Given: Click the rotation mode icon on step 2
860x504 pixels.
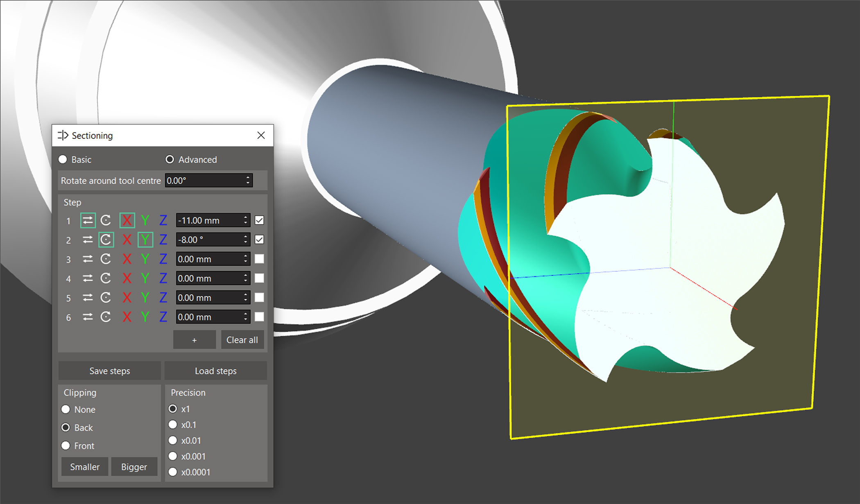Looking at the screenshot, I should (106, 240).
